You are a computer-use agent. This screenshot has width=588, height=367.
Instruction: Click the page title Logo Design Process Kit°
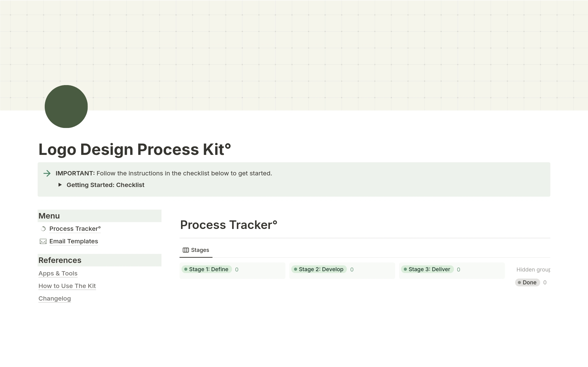(135, 149)
